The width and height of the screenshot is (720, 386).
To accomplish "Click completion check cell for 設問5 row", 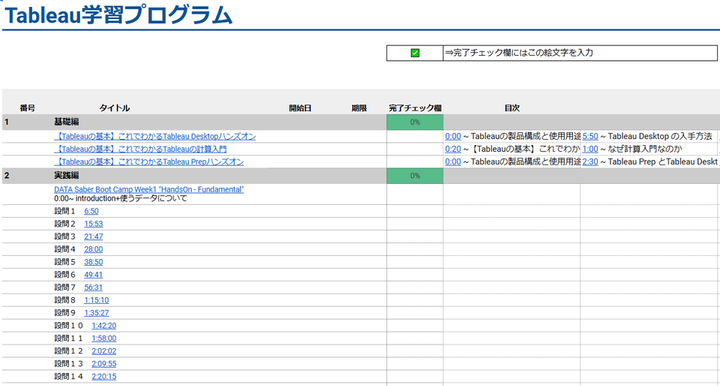I will pos(415,262).
